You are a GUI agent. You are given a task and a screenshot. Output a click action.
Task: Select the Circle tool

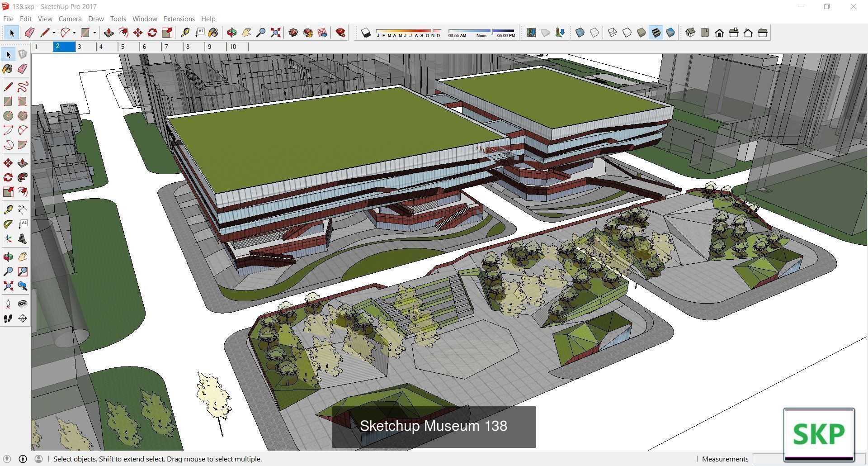[8, 116]
